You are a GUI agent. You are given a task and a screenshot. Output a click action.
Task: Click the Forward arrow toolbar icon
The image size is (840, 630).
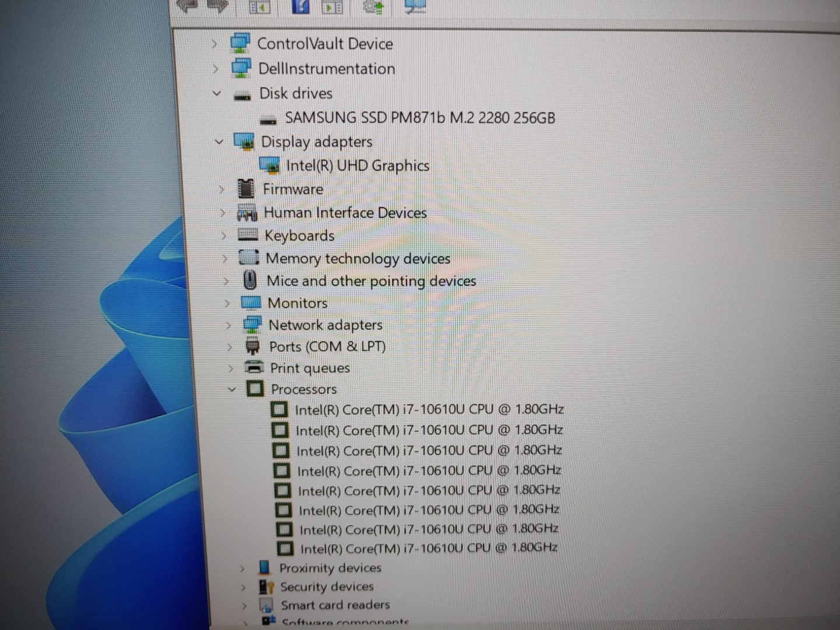point(217,6)
